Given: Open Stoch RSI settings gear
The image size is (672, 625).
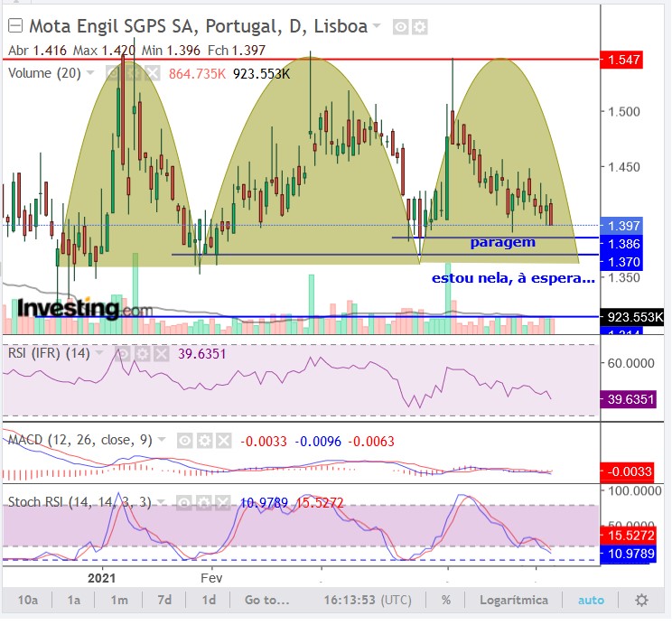Looking at the screenshot, I should [203, 503].
